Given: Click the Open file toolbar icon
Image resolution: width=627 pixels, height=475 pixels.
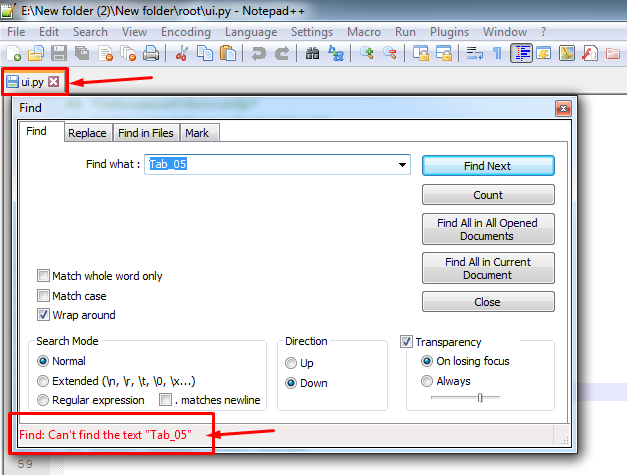Looking at the screenshot, I should [x=36, y=53].
